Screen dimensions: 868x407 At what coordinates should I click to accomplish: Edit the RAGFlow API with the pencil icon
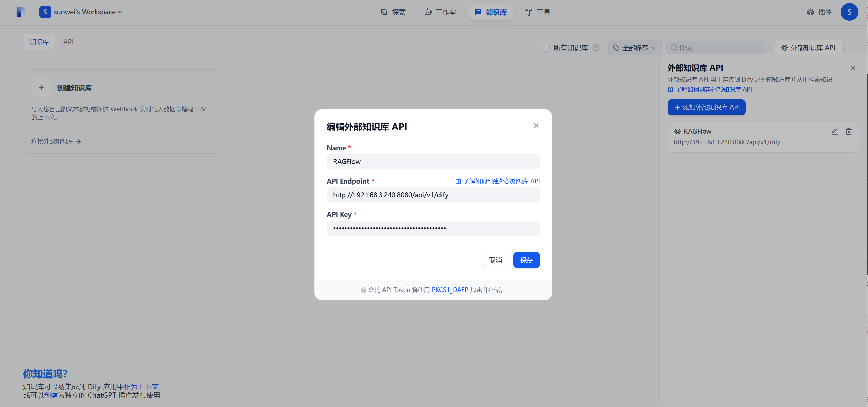click(x=835, y=131)
